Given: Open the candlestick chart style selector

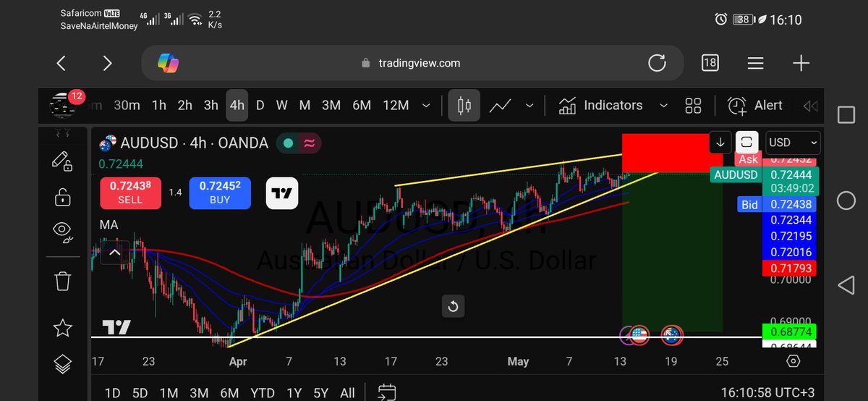Looking at the screenshot, I should pyautogui.click(x=464, y=106).
